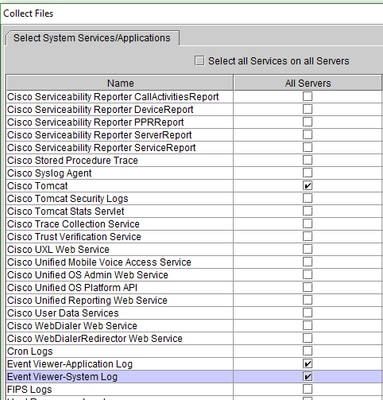Enable Cisco Tomcat Stats Servlet checkbox
This screenshot has height=400, width=383.
308,211
